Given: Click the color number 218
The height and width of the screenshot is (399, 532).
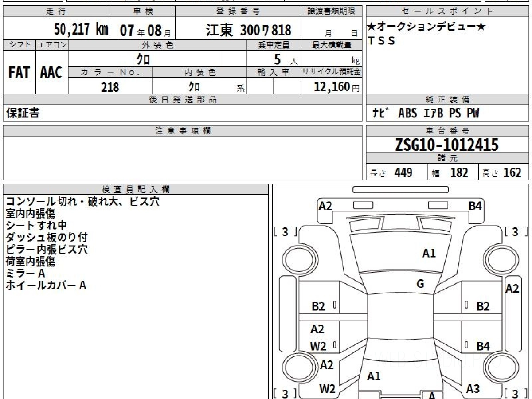Looking at the screenshot, I should coord(110,87).
